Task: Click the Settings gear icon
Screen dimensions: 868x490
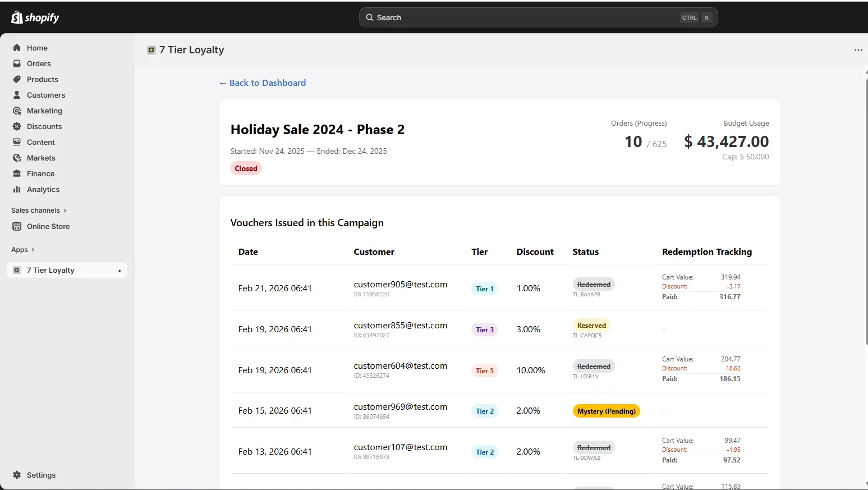Action: pyautogui.click(x=17, y=475)
